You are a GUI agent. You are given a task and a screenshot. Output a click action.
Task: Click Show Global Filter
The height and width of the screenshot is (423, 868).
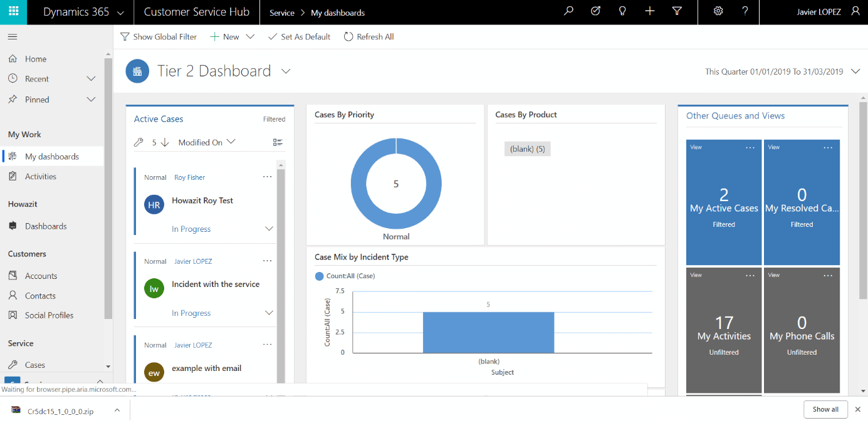[159, 37]
